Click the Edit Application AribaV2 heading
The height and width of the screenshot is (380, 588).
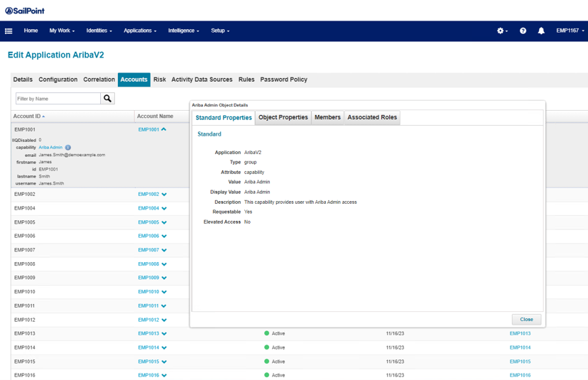coord(56,55)
